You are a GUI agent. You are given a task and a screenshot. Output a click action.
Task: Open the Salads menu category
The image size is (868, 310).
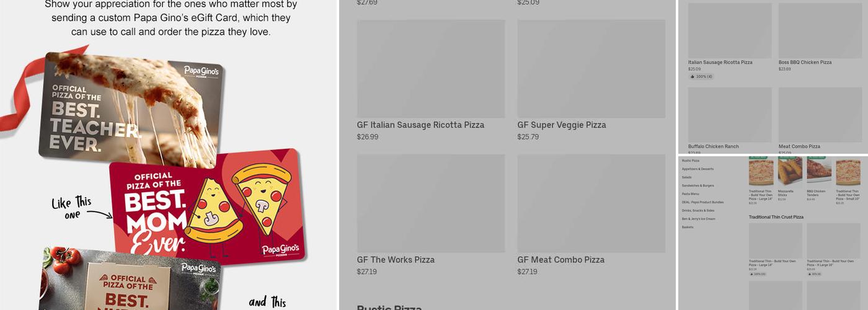pyautogui.click(x=687, y=177)
